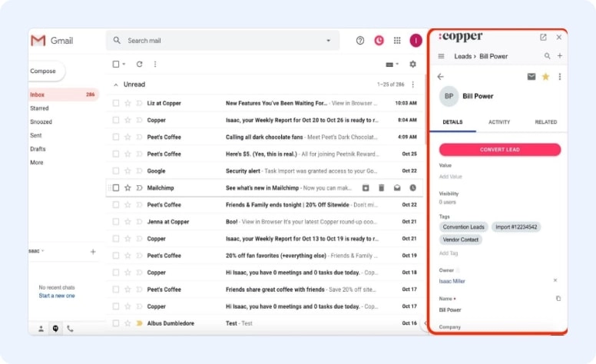This screenshot has width=596, height=364.
Task: Star the Bill Power lead
Action: [x=545, y=77]
